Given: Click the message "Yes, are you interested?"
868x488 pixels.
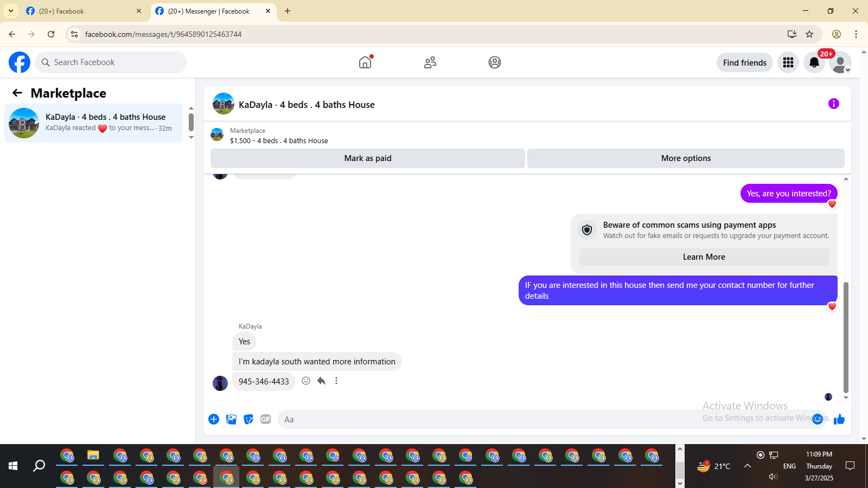Looking at the screenshot, I should coord(789,194).
